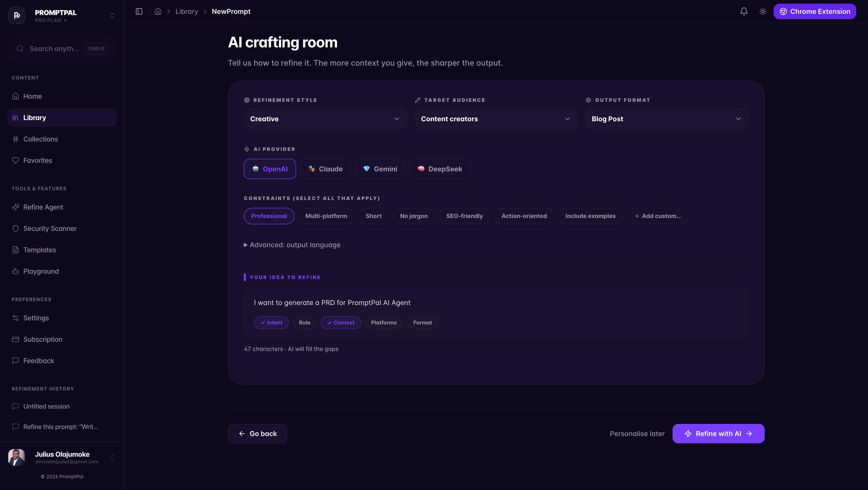
Task: Toggle the Professional constraint chip
Action: (x=269, y=216)
